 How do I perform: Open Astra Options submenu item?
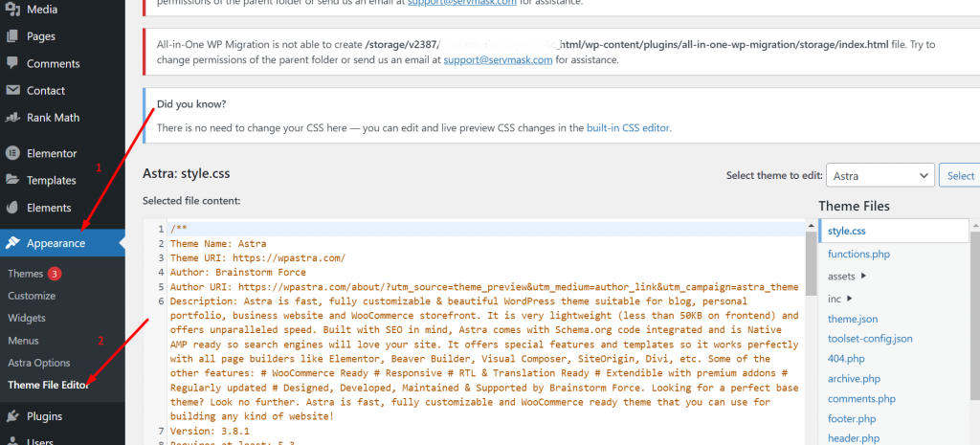[x=38, y=363]
